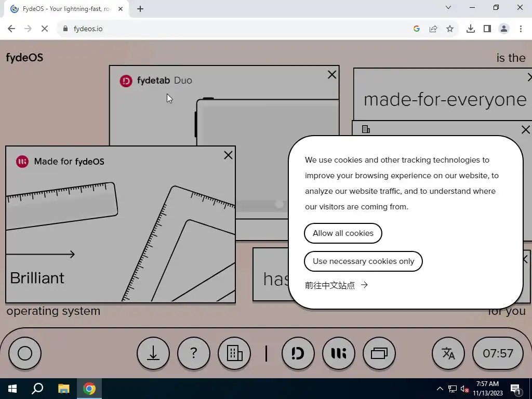Click the muted volume tray icon

[464, 389]
